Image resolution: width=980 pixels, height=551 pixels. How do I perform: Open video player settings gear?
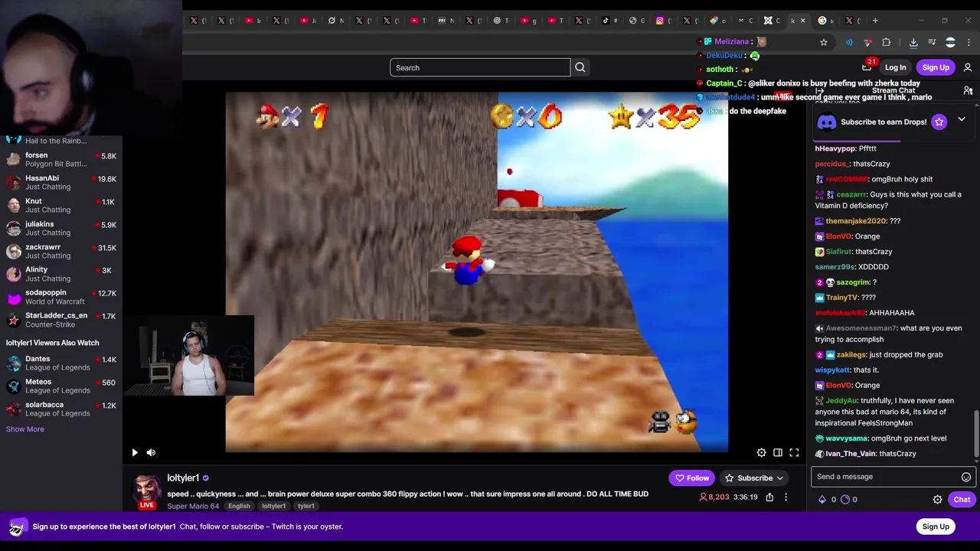(x=761, y=452)
